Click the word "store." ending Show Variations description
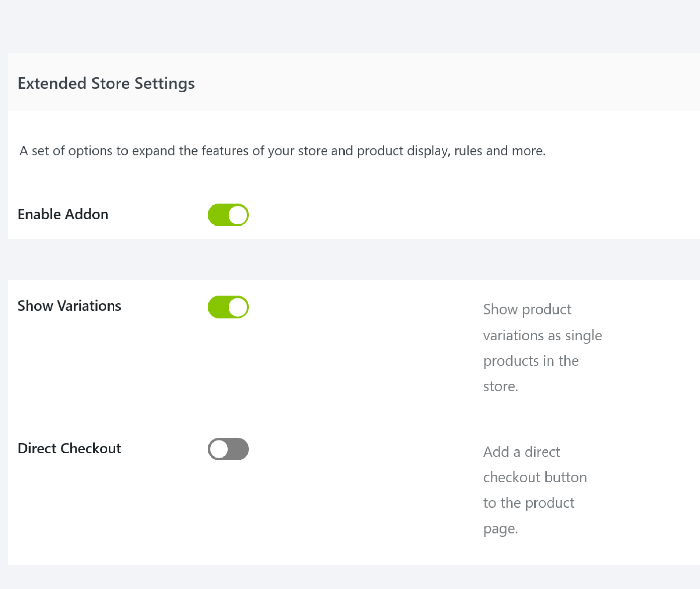 click(500, 387)
